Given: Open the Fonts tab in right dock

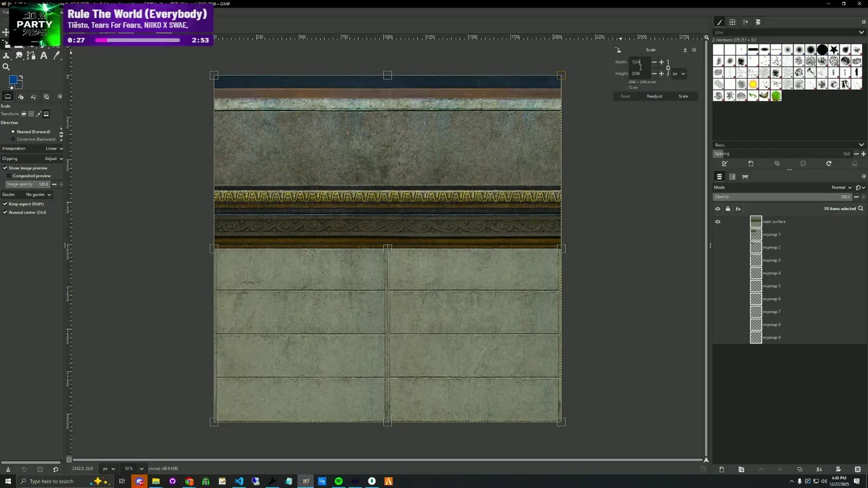Looking at the screenshot, I should pos(745,22).
